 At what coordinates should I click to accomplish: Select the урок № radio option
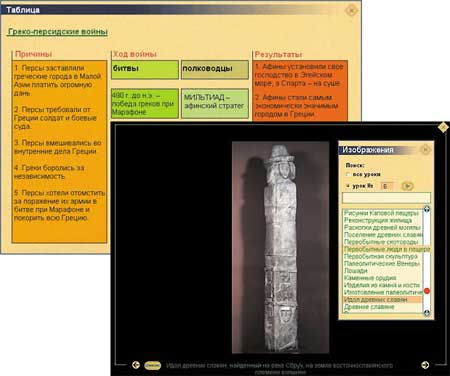coord(348,186)
